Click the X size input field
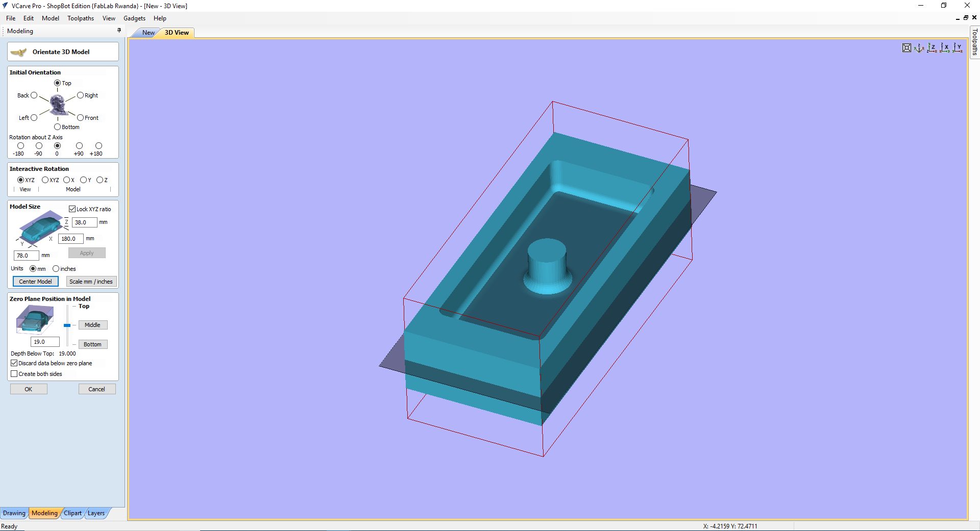980x531 pixels. (71, 239)
